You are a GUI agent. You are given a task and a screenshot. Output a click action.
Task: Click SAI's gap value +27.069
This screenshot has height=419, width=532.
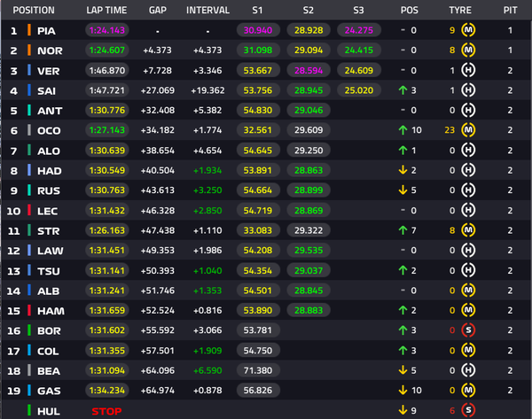pyautogui.click(x=158, y=90)
